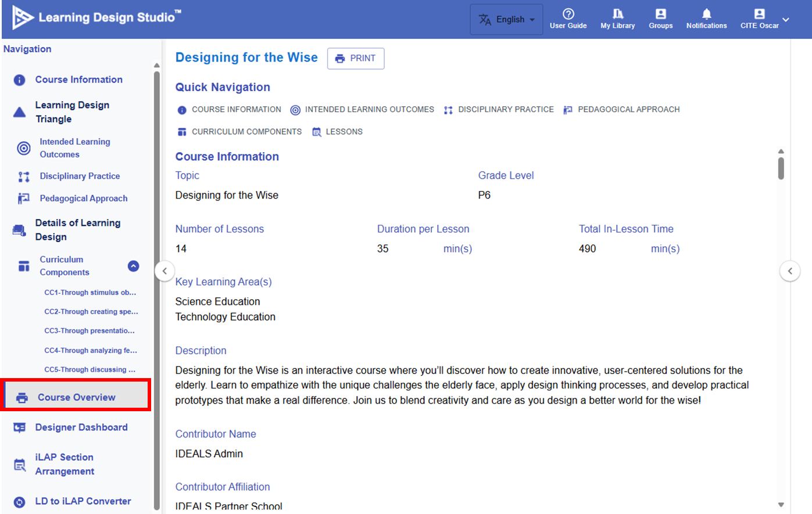812x514 pixels.
Task: Open Pedagogical Approach in the sidebar
Action: coord(83,199)
